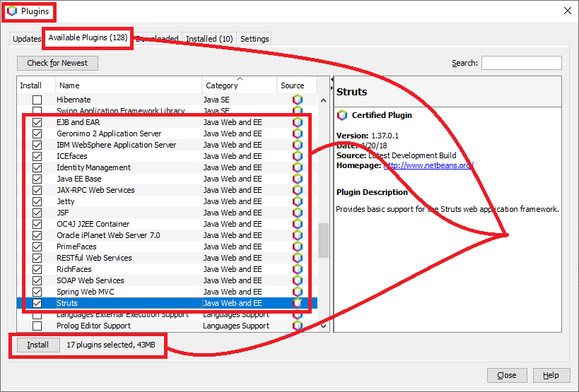
Task: Click source icon in JAX-RPC Web Services row
Action: (x=297, y=190)
